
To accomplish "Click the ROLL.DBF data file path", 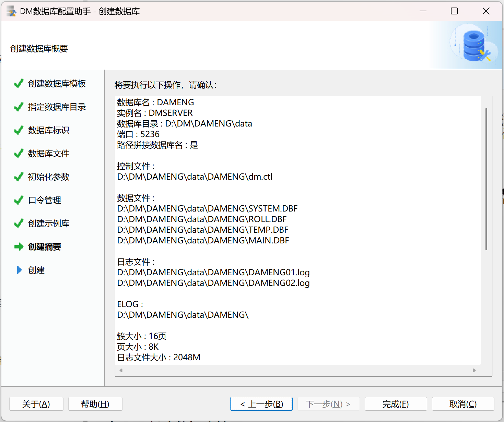I will coord(202,219).
